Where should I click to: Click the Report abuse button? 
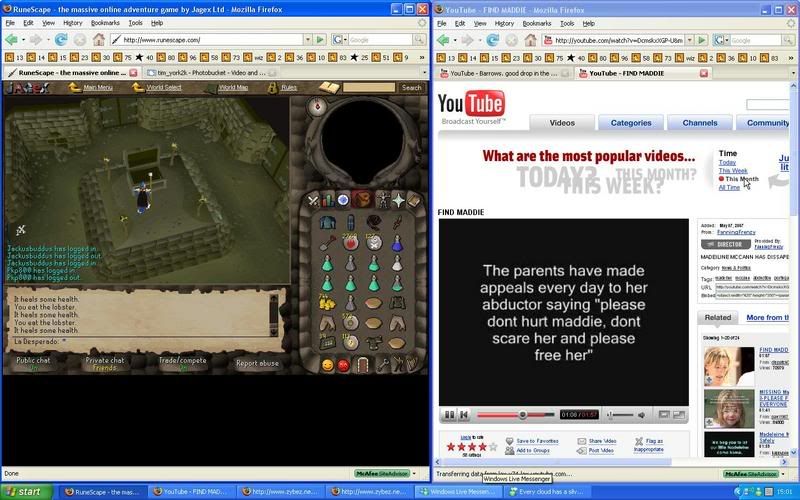pos(257,363)
